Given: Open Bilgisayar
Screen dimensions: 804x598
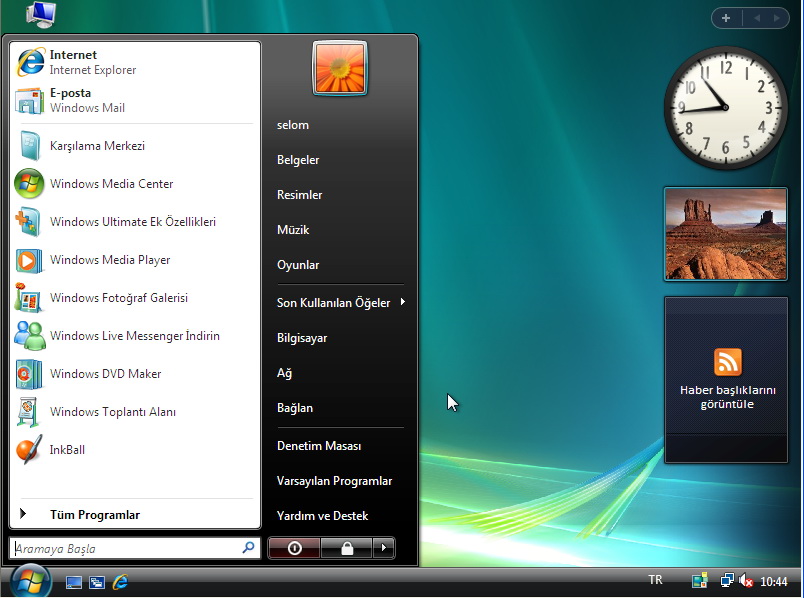Looking at the screenshot, I should (302, 337).
